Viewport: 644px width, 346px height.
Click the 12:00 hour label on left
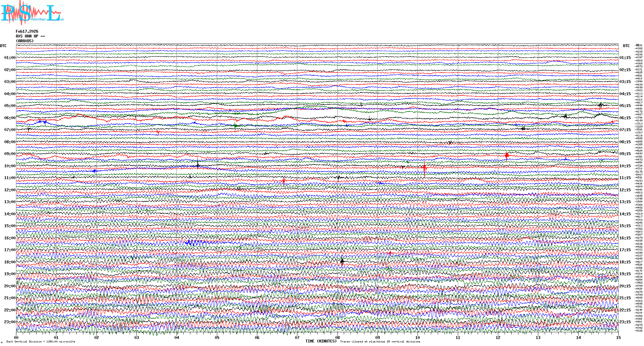point(10,190)
